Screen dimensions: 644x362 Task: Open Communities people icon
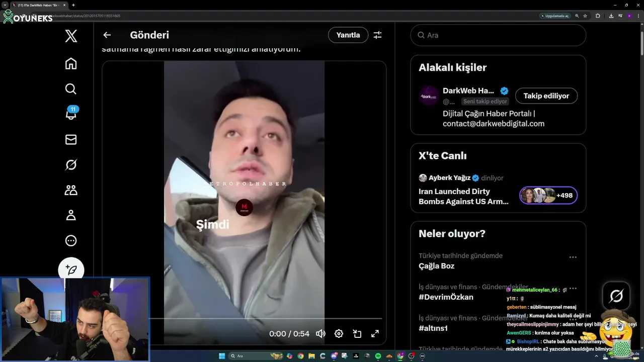71,190
